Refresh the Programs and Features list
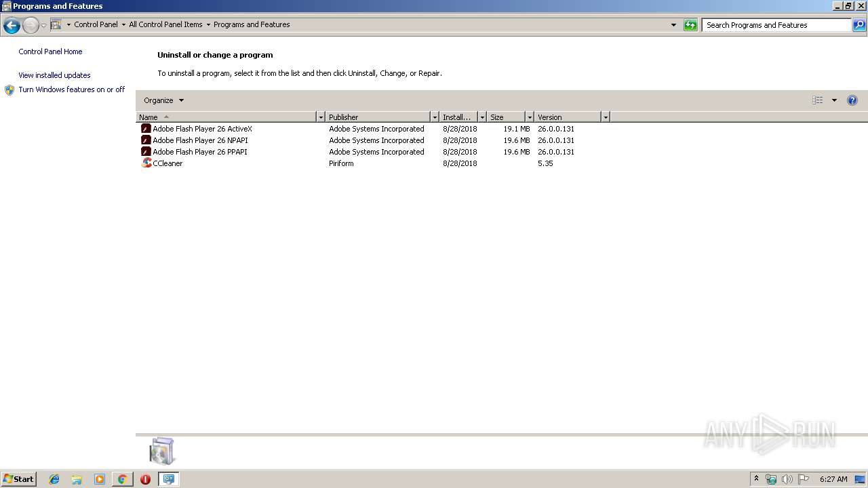This screenshot has height=488, width=868. point(690,25)
